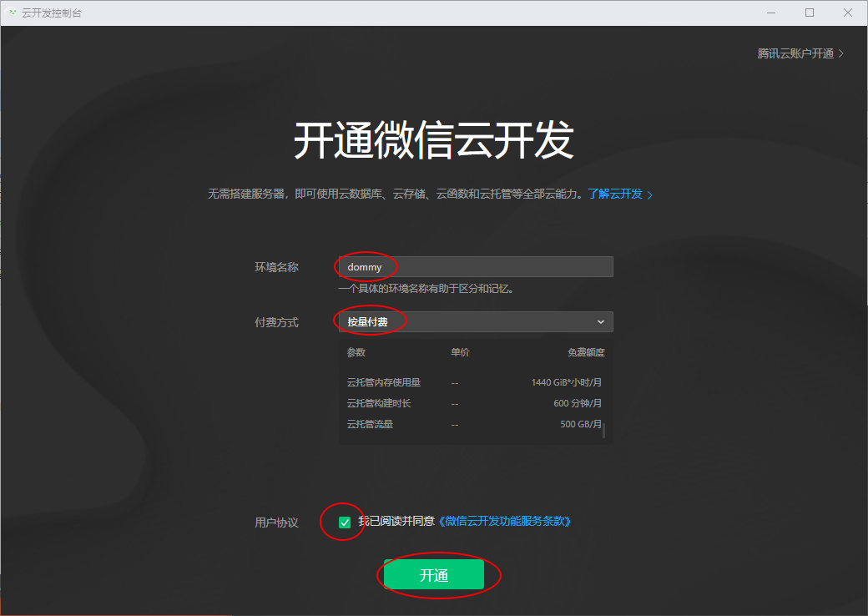This screenshot has height=616, width=868.
Task: Close the 云开发控制台 window
Action: tap(847, 13)
